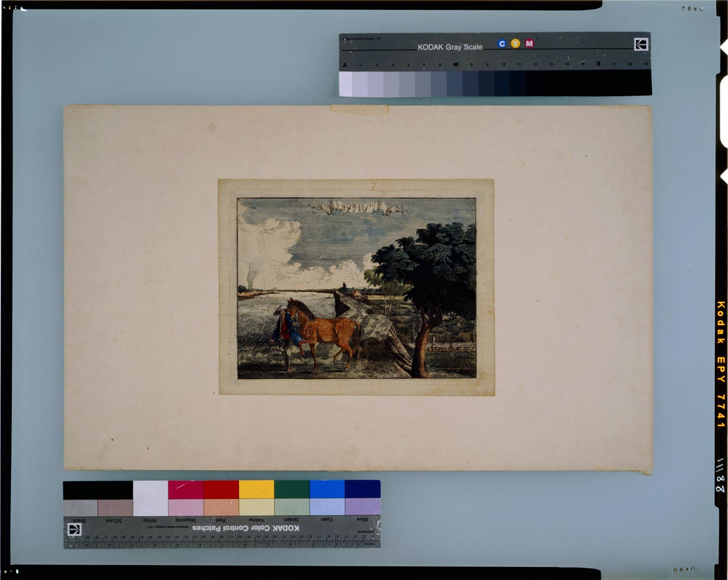This screenshot has width=728, height=580.
Task: Click the yellow Y circle on gray scale
Action: [x=516, y=43]
